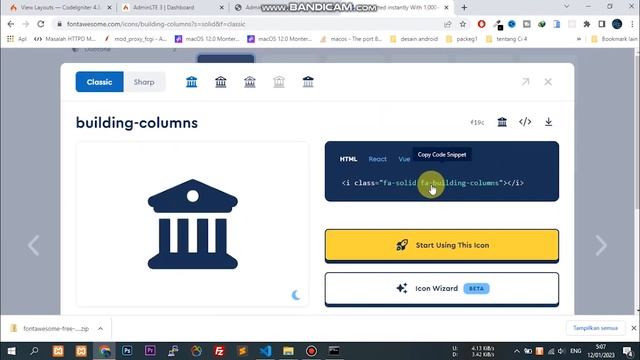Open Visual Studio Code from the taskbar
The image size is (640, 360).
coord(265,351)
